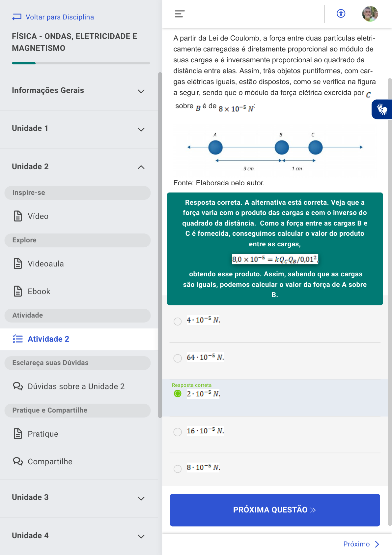
Task: Go to PRÓXIMA QUESTÃO
Action: 275,510
